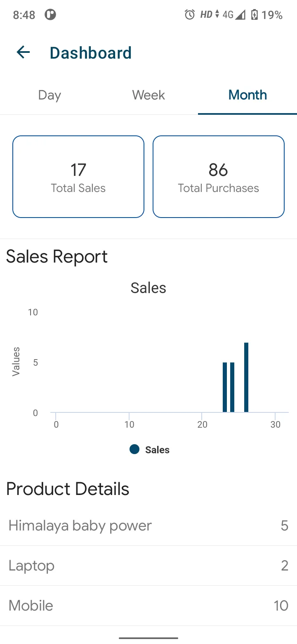Image resolution: width=297 pixels, height=644 pixels.
Task: Tap the circular app notification icon
Action: tap(50, 15)
